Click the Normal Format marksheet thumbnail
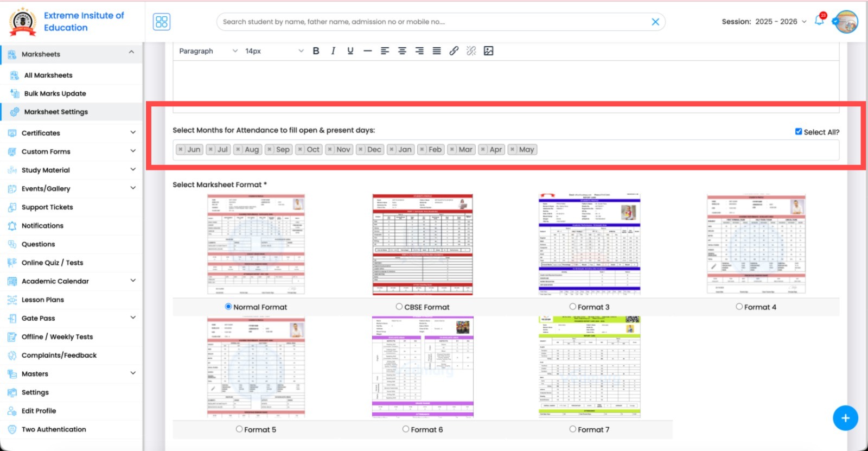Image resolution: width=868 pixels, height=451 pixels. coord(256,245)
